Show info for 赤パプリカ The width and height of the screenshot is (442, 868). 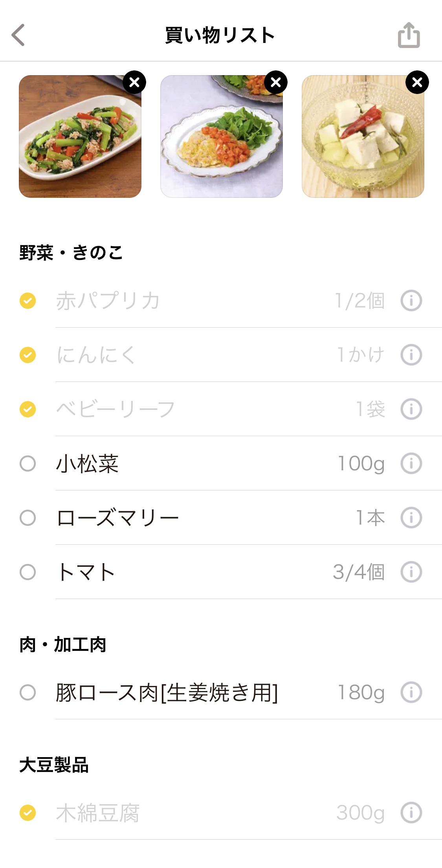[411, 301]
